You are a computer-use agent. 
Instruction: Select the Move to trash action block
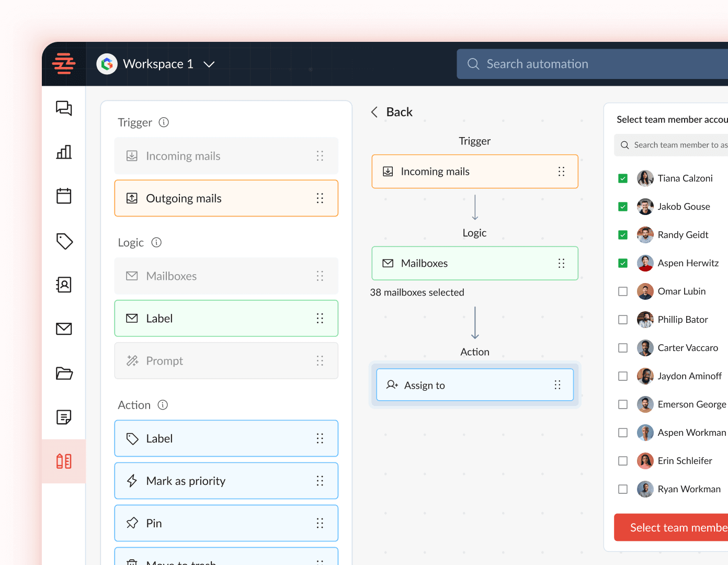226,556
